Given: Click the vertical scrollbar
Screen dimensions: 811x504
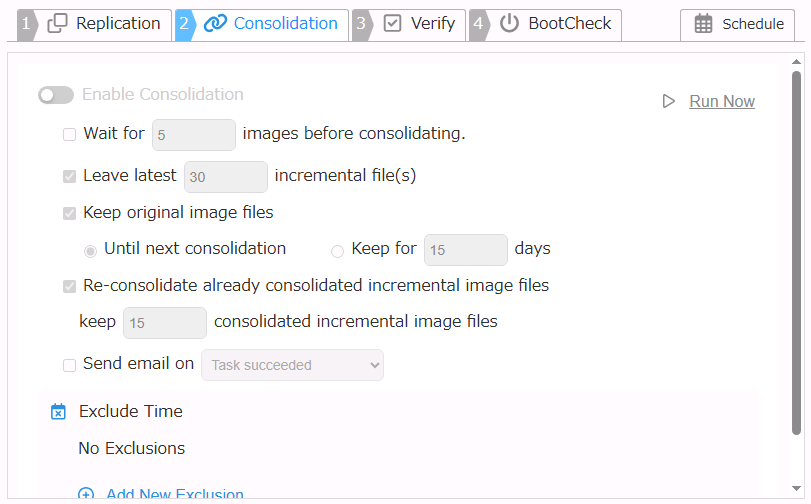Looking at the screenshot, I should pos(797,250).
